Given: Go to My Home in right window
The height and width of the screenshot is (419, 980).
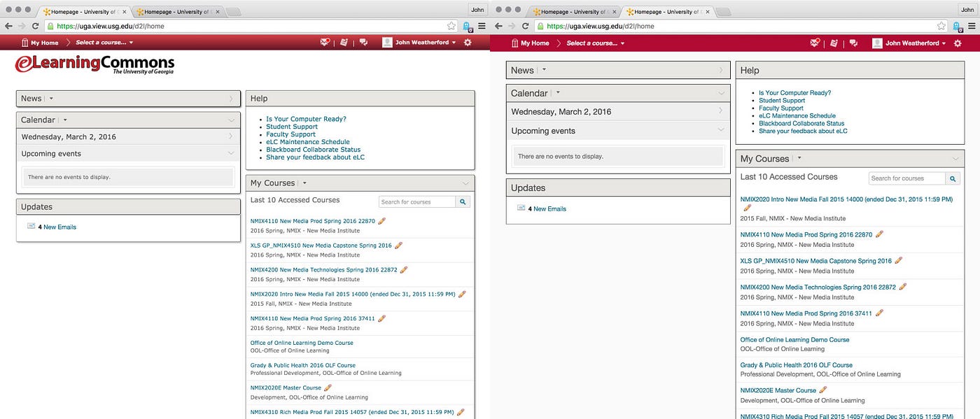Looking at the screenshot, I should click(530, 43).
